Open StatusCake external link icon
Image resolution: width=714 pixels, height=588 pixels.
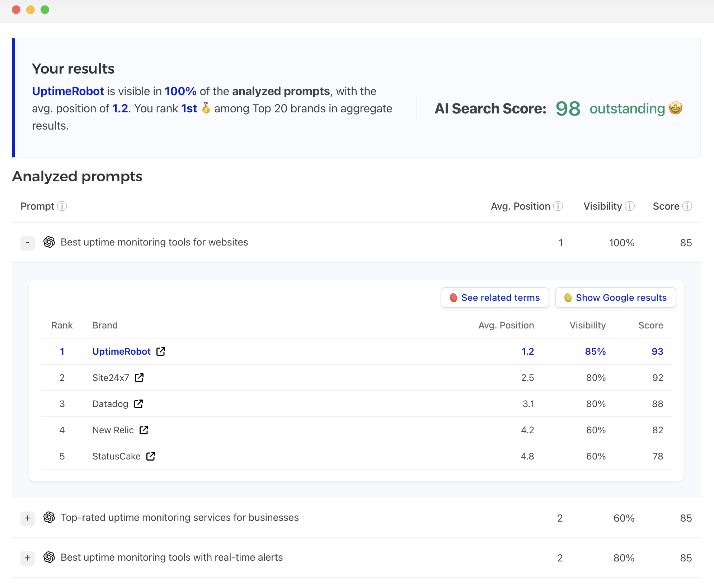pyautogui.click(x=151, y=456)
